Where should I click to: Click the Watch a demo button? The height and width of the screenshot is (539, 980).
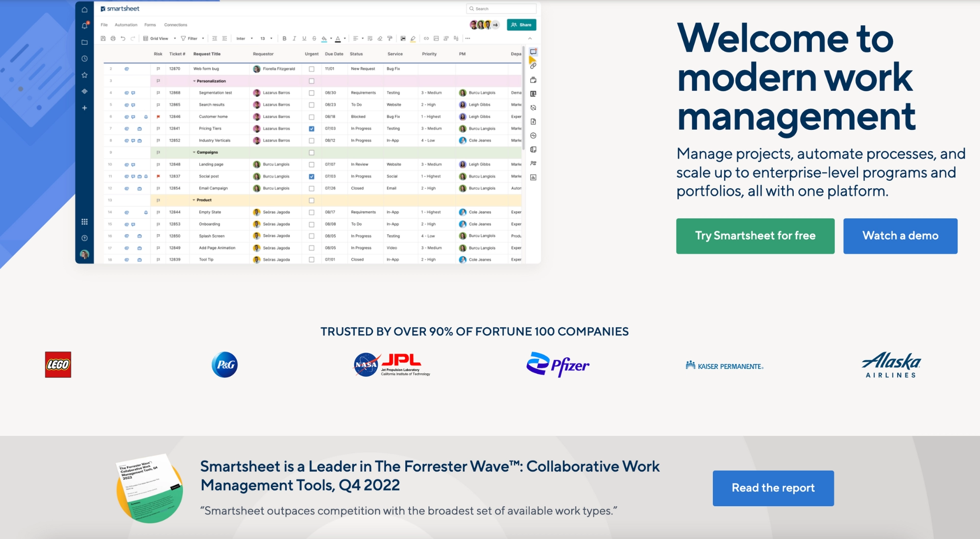click(x=901, y=236)
